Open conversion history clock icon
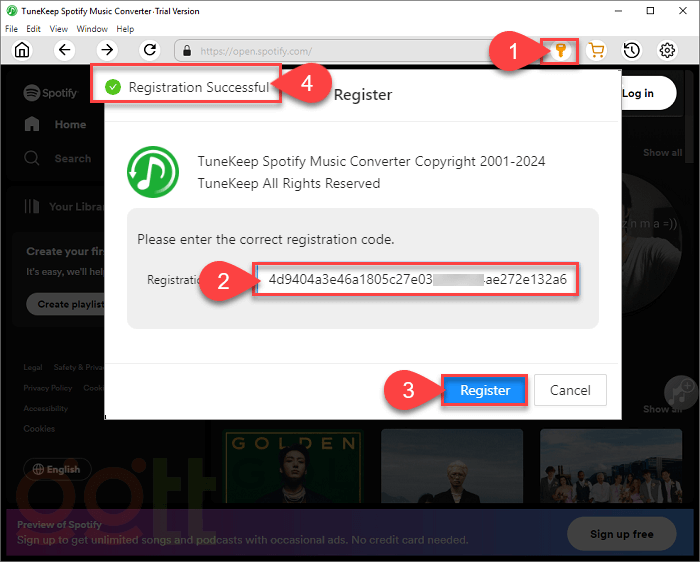The height and width of the screenshot is (562, 700). (x=632, y=50)
